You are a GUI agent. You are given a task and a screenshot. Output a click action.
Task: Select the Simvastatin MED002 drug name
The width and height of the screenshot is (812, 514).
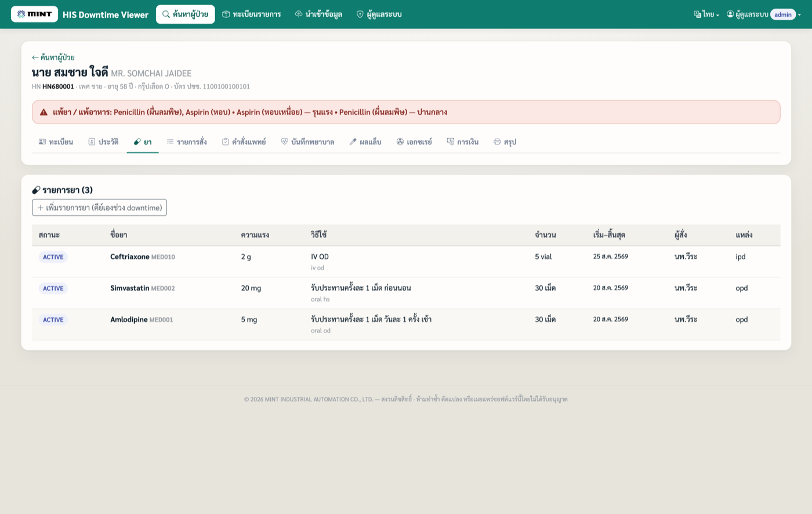143,288
